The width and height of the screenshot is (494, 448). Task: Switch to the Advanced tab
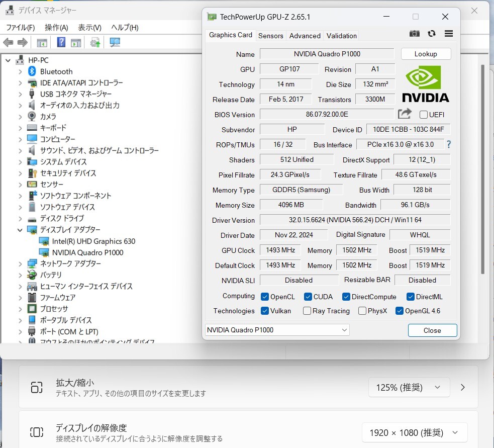point(305,36)
